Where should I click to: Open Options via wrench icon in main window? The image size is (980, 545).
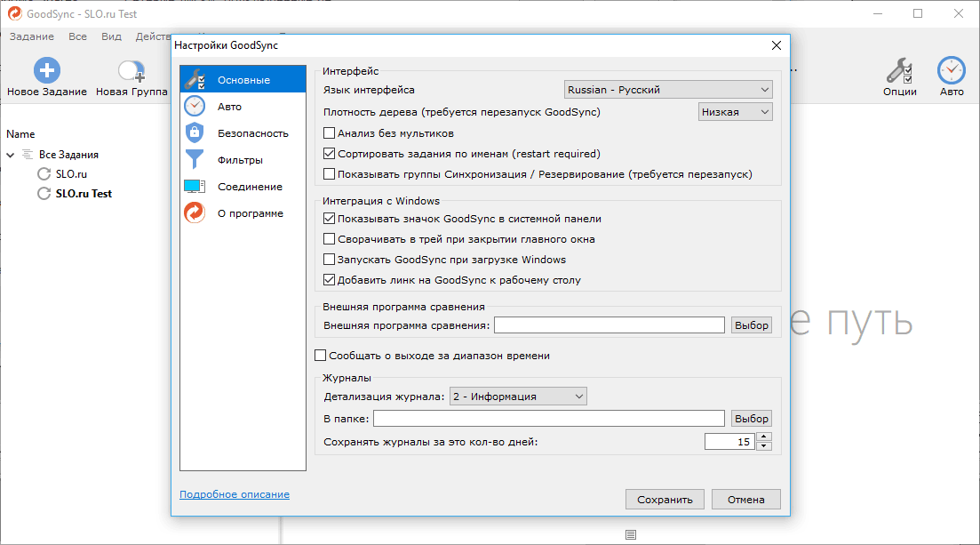899,71
